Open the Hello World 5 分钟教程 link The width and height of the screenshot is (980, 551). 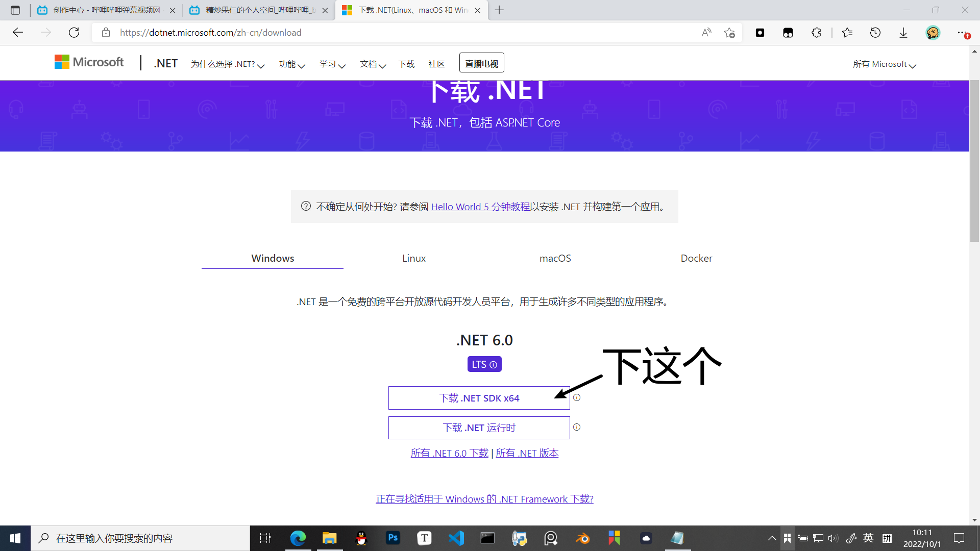point(480,207)
